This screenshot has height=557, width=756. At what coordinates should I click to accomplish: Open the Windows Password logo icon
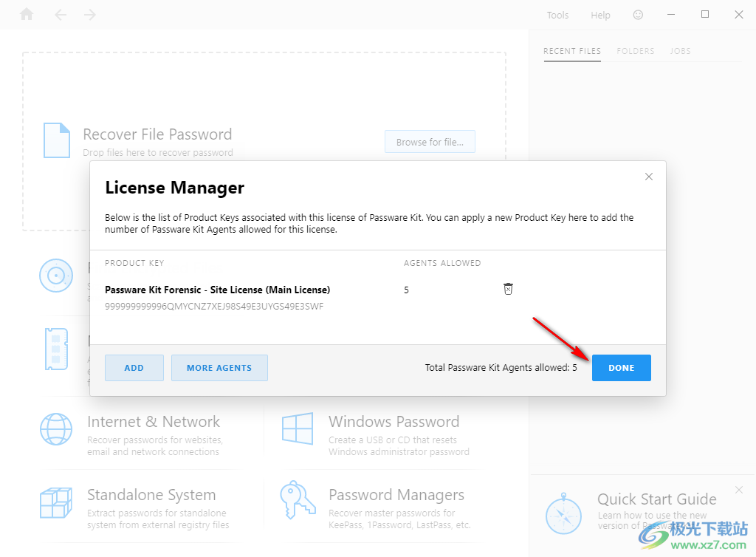point(298,428)
